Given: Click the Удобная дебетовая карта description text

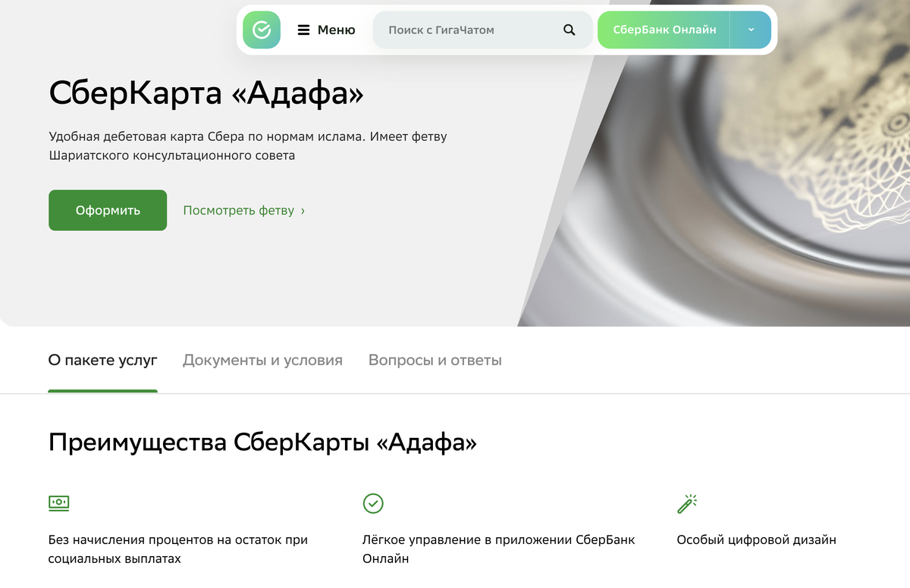Looking at the screenshot, I should 248,146.
